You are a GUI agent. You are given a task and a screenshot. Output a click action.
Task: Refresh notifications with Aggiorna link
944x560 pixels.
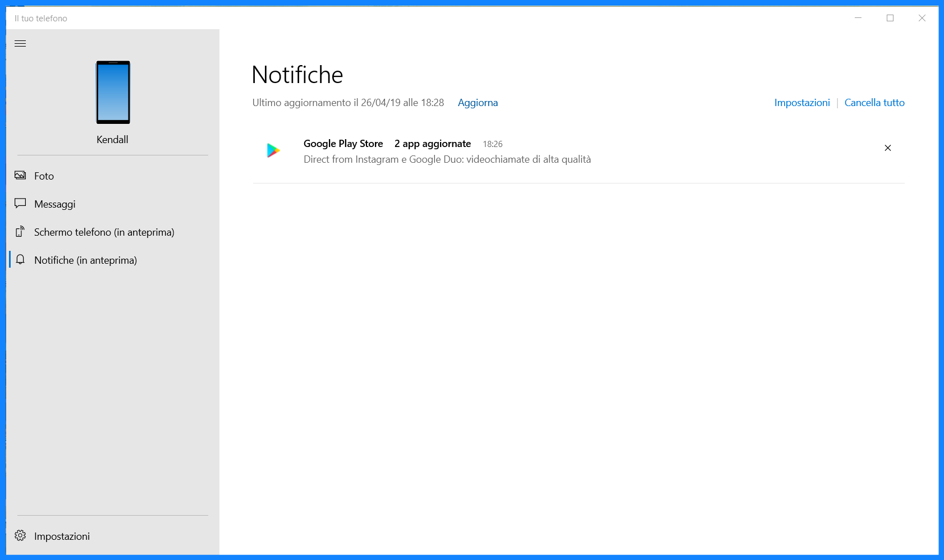coord(478,103)
